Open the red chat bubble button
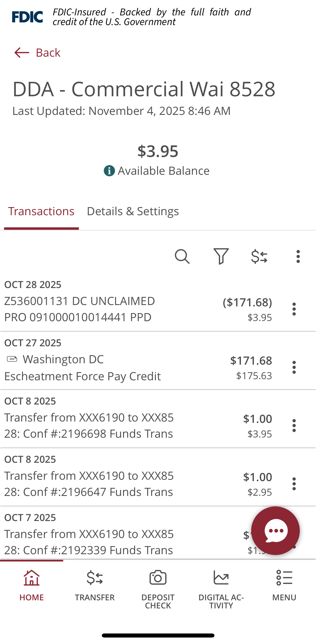Screen dimensions: 316x644 [275, 530]
